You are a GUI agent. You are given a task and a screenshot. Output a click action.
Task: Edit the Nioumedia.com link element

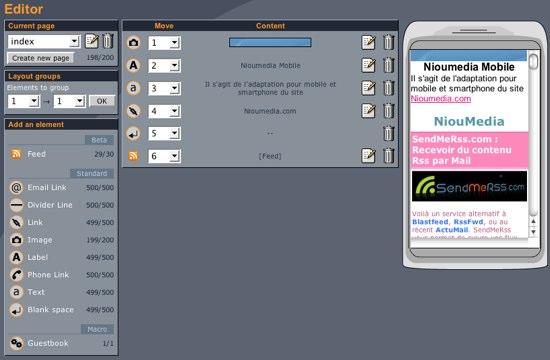(368, 111)
